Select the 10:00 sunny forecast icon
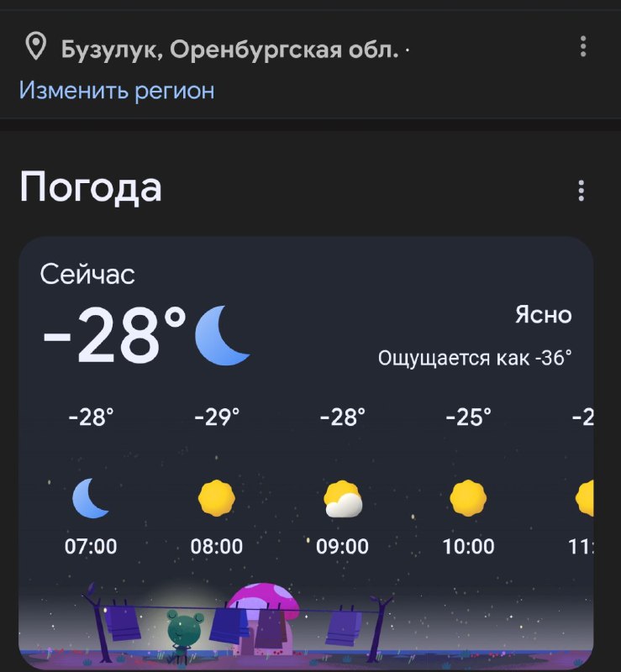This screenshot has height=672, width=621. 468,498
